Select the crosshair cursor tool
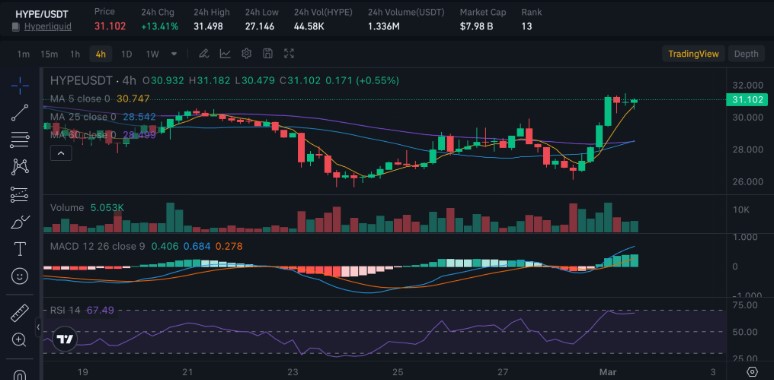This screenshot has width=774, height=380. pos(20,86)
